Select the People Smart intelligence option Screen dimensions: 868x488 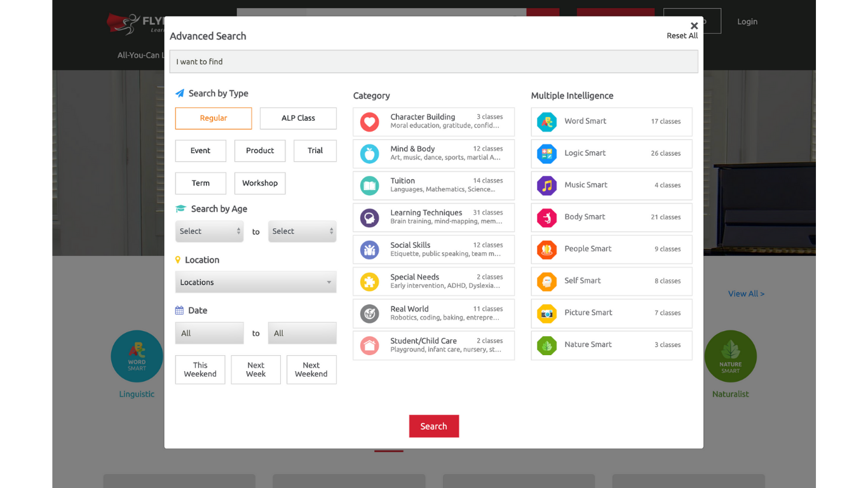(x=611, y=249)
